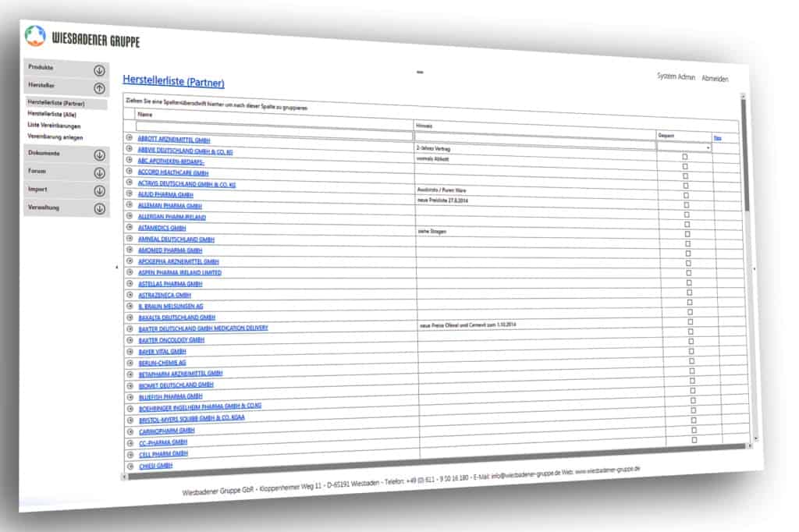Click the plus icon beside APOGEPHA ARZNEIMITTEL
Image resolution: width=799 pixels, height=532 pixels.
(130, 261)
